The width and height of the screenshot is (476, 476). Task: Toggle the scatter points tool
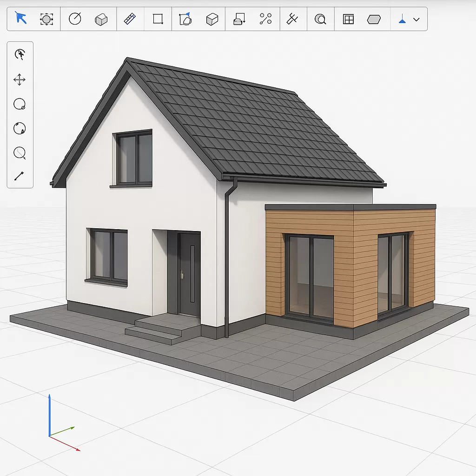265,19
